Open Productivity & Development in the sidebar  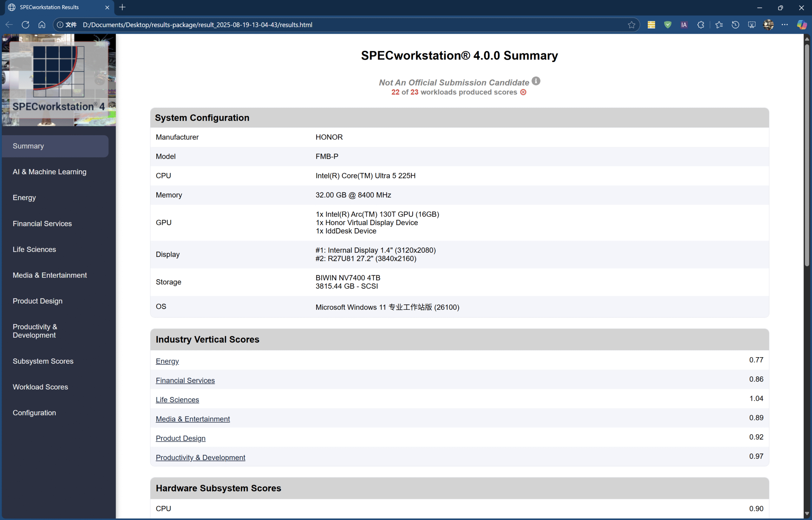pos(35,331)
